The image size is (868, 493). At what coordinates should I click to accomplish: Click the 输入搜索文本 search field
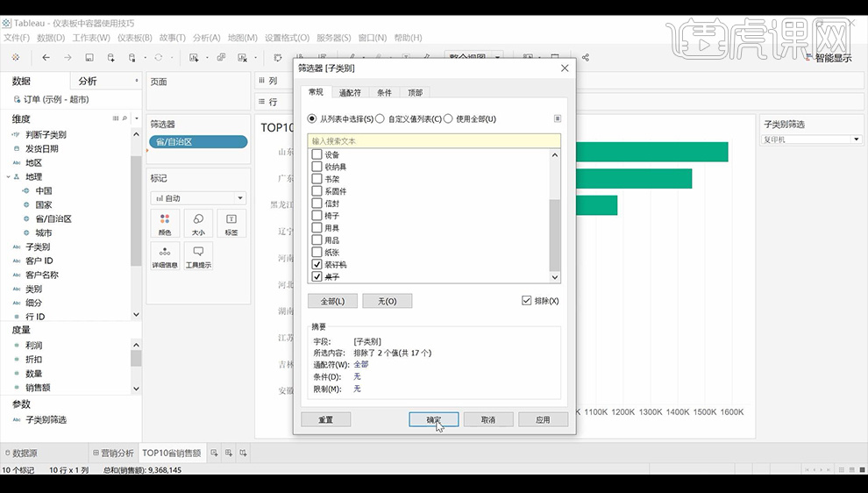(x=434, y=140)
